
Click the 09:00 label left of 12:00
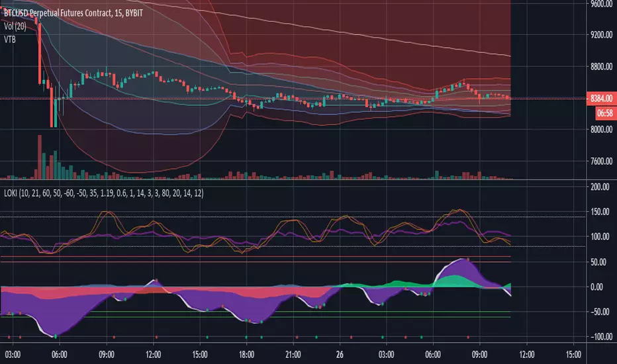(x=106, y=355)
